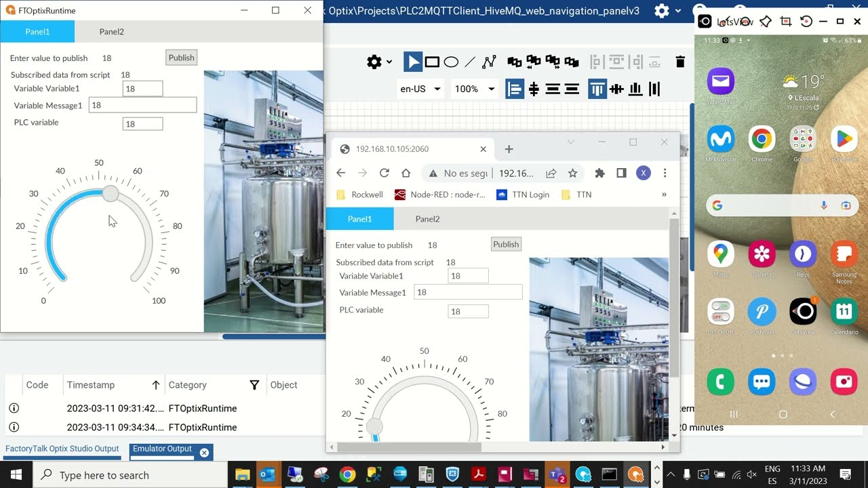Click the vertical stretch alignment icon
Viewport: 868px width, 488px height.
point(654,89)
